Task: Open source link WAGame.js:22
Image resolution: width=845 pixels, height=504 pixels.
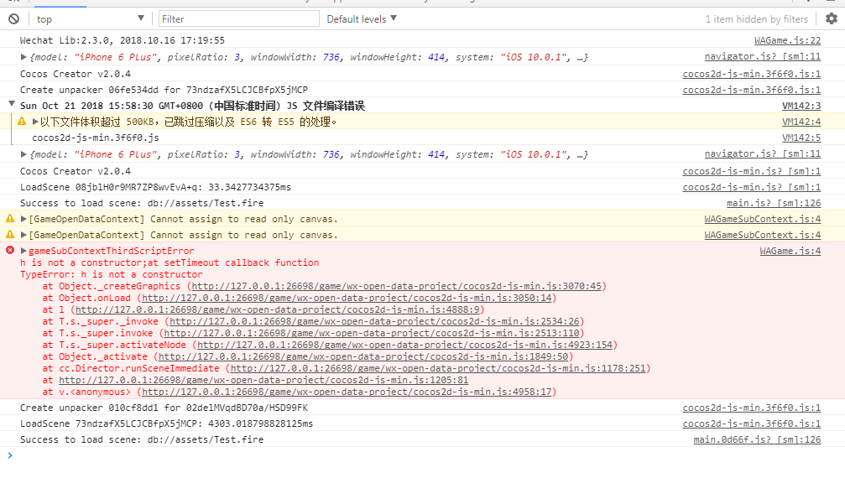Action: 787,40
